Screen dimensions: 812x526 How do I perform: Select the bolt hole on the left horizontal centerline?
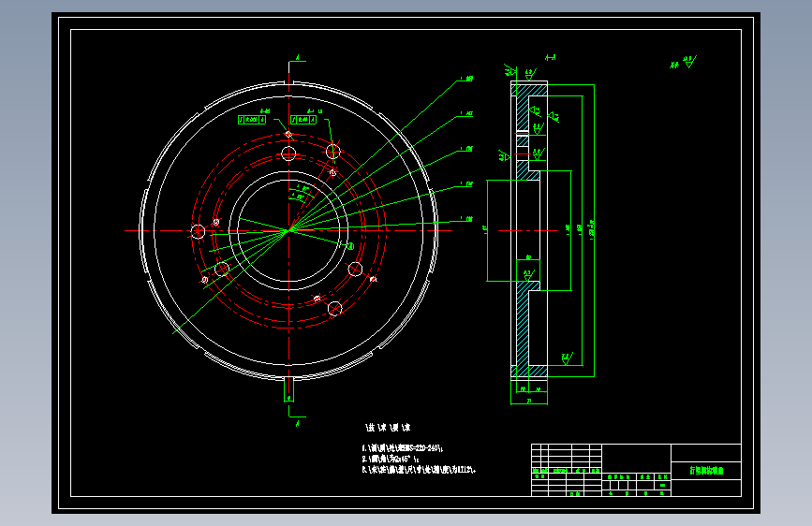(x=198, y=231)
